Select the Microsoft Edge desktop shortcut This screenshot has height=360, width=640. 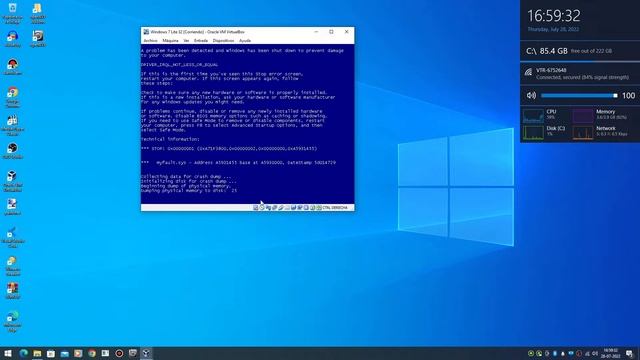coord(12,321)
